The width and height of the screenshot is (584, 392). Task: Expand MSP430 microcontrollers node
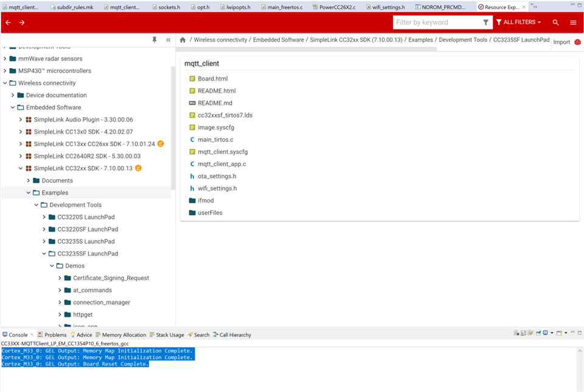[x=5, y=70]
